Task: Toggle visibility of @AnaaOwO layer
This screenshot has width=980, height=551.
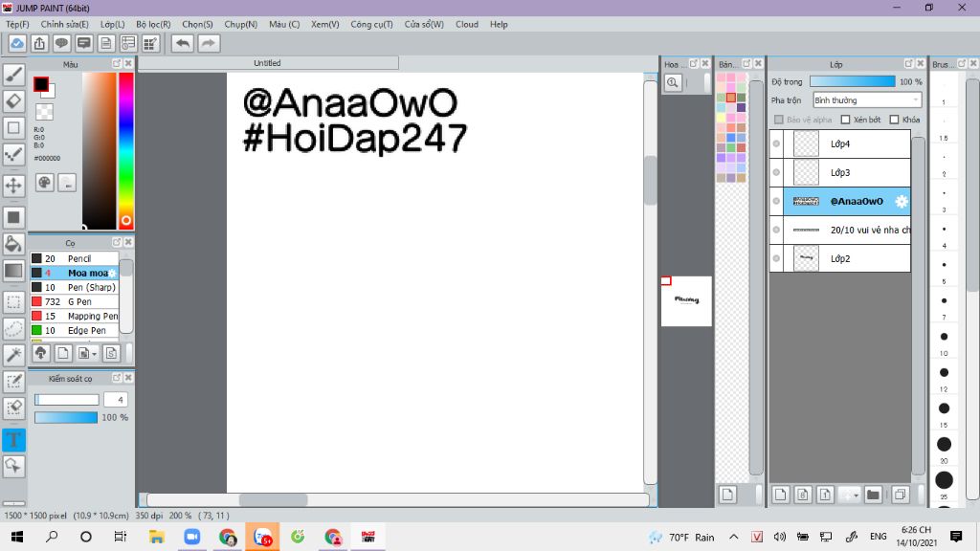Action: pos(776,201)
